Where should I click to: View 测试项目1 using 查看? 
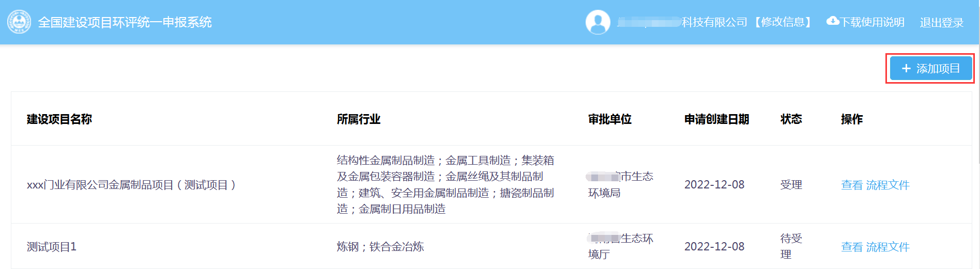tap(852, 247)
